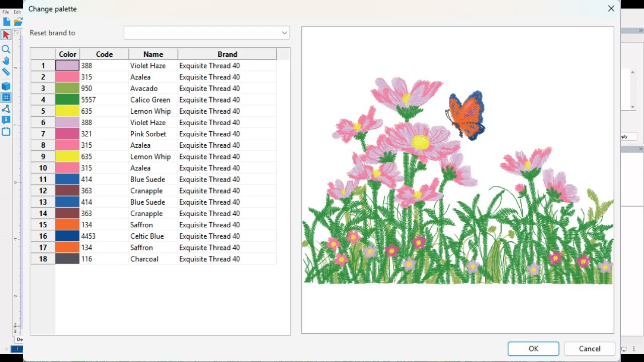Click the yellow Lemon Whip swatch in row 5
Viewport: 644px width, 362px height.
[x=67, y=111]
